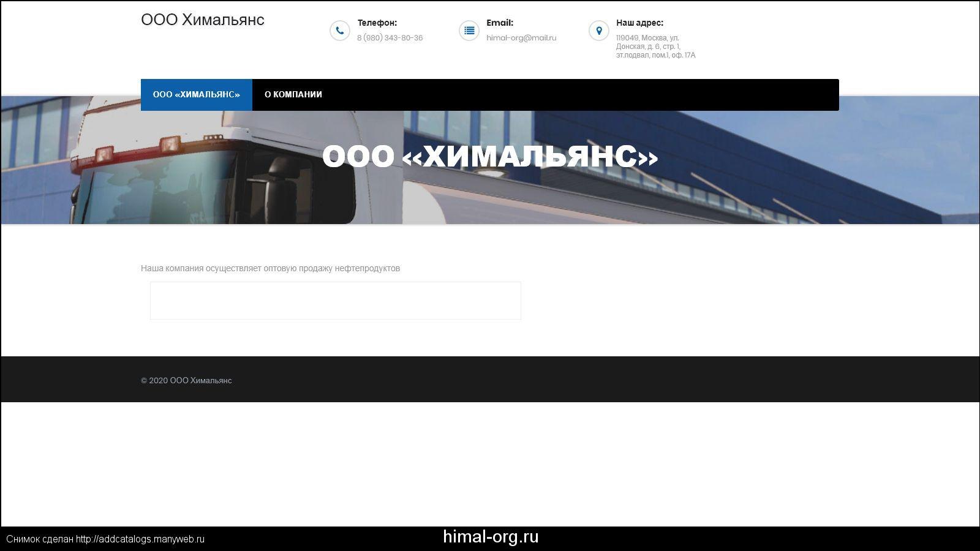
Task: Click the large white banner heading ООО «ХИМАЛЬЯНС»
Action: coord(490,157)
